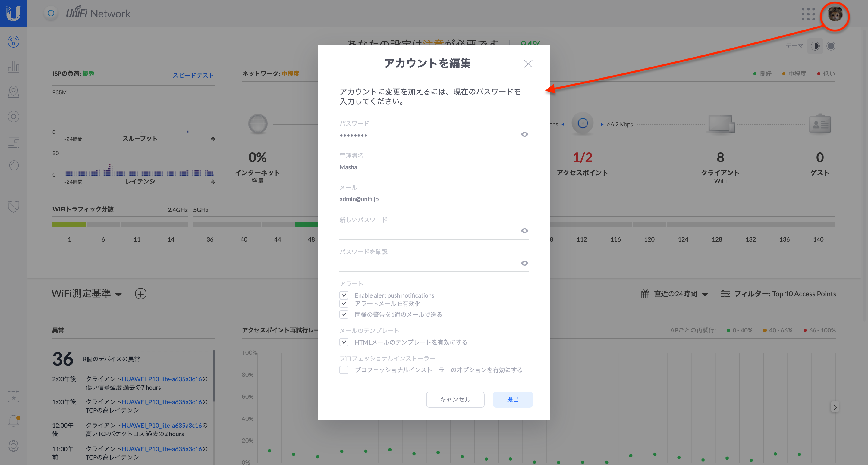Open the HUAWEI_P10_lite link in the 11:00午前 event
Image resolution: width=868 pixels, height=465 pixels.
tap(162, 449)
